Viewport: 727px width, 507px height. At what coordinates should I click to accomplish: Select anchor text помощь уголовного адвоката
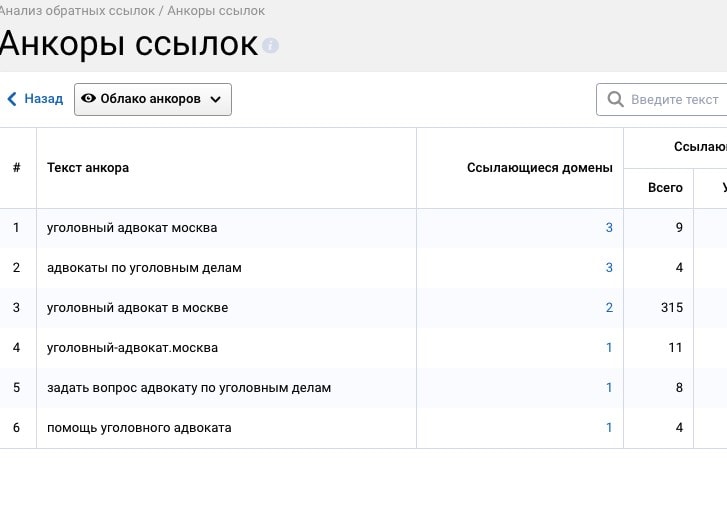(x=139, y=428)
